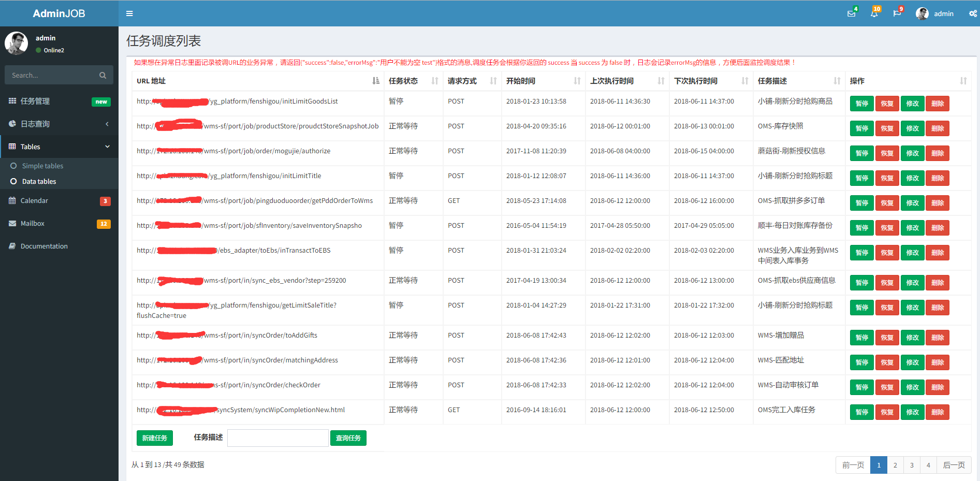
Task: Open Mailbox in the sidebar
Action: pos(59,223)
